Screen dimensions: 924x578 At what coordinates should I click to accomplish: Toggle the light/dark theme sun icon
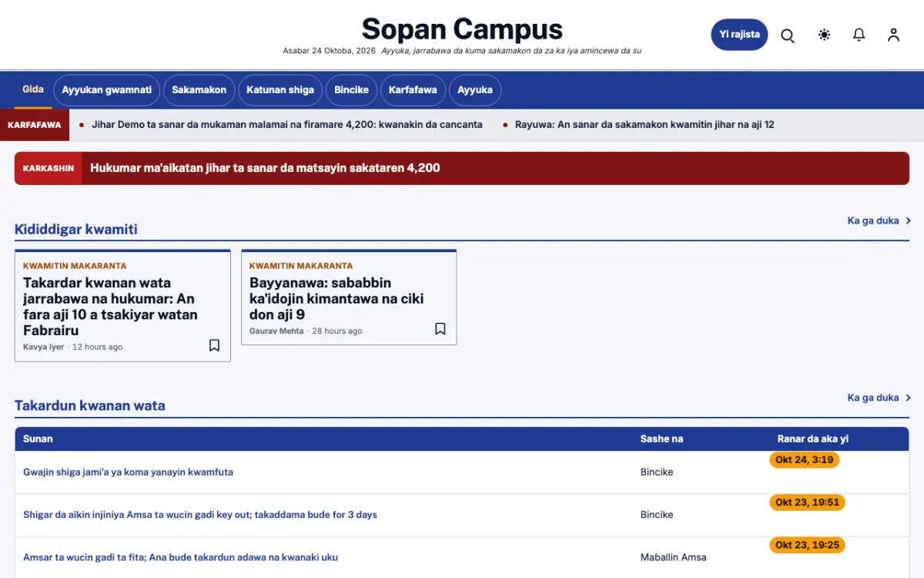tap(825, 35)
